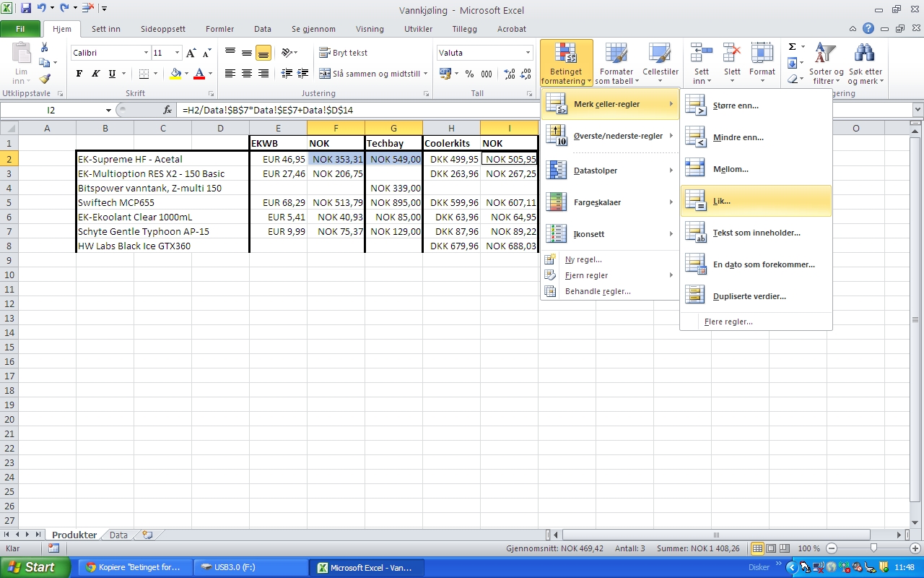Click Flere regler... option
Image resolution: width=924 pixels, height=578 pixels.
point(756,322)
